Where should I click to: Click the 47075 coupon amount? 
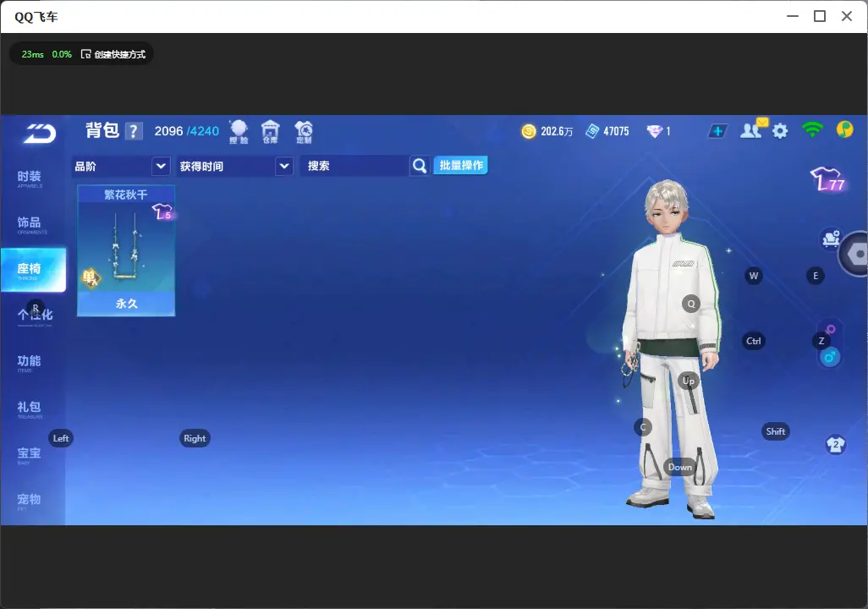point(616,131)
